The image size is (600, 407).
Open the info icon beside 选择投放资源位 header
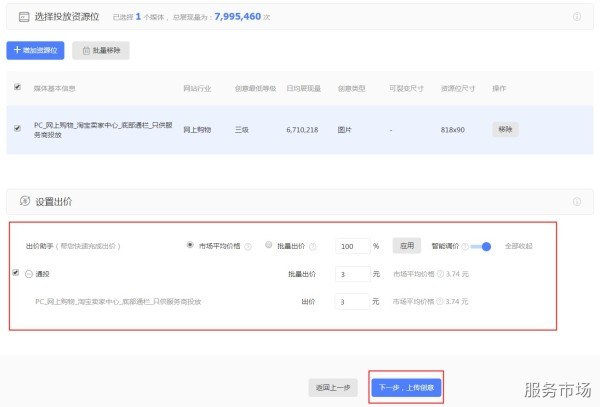point(577,16)
